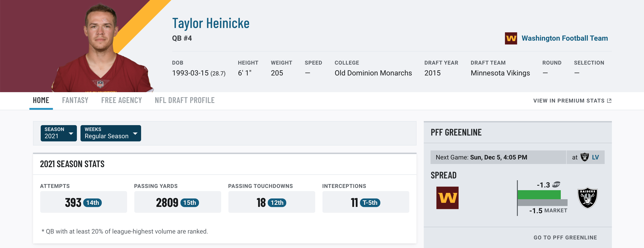Switch to the FANTASY tab

pyautogui.click(x=75, y=100)
